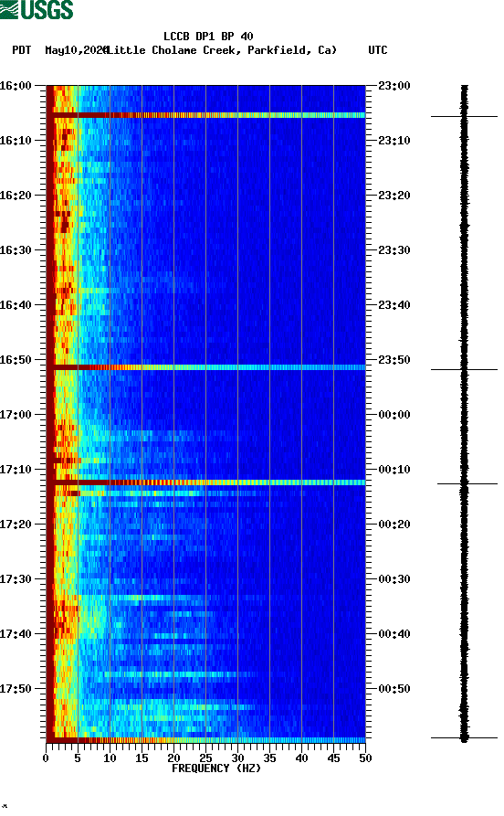Click the 16:20 PDT time label
504x816 pixels.
coord(16,196)
